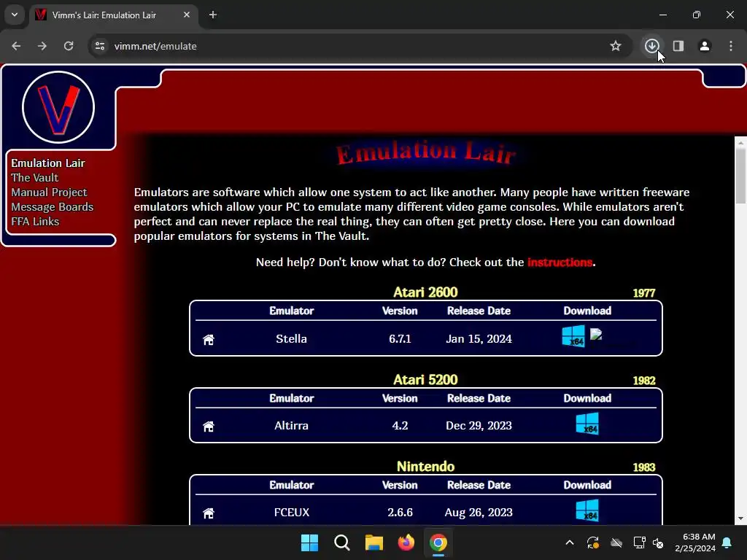Open Emulation Lair in sidebar
The image size is (747, 560).
pos(48,163)
